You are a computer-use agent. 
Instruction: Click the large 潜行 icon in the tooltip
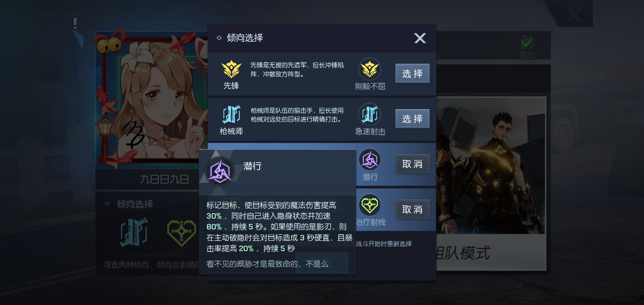tap(220, 171)
